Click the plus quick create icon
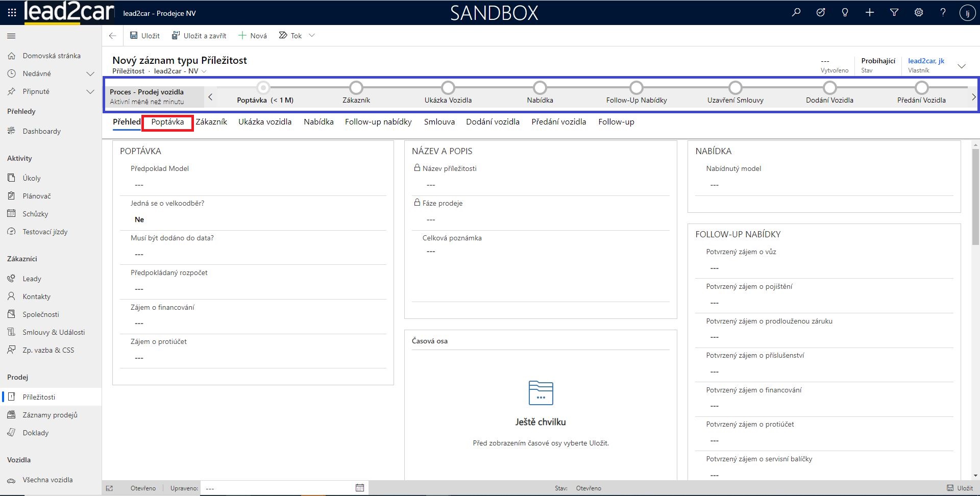 [869, 13]
